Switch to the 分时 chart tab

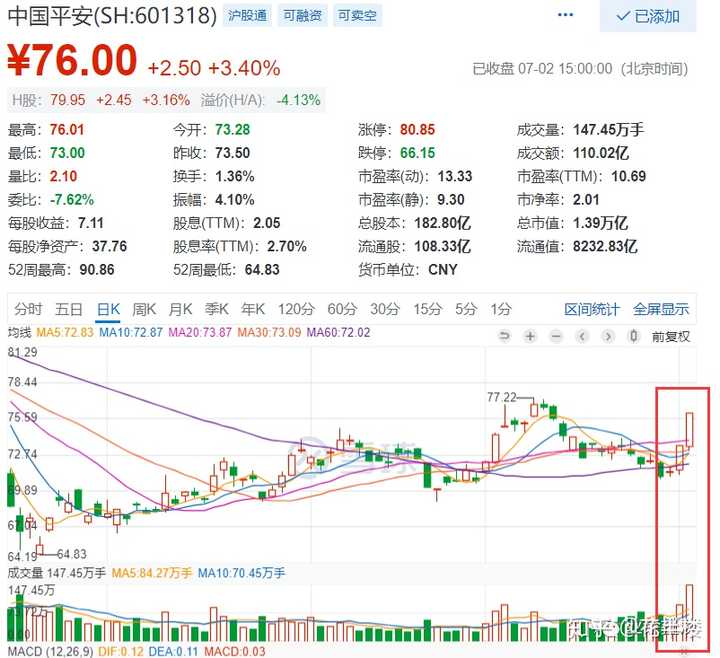28,309
